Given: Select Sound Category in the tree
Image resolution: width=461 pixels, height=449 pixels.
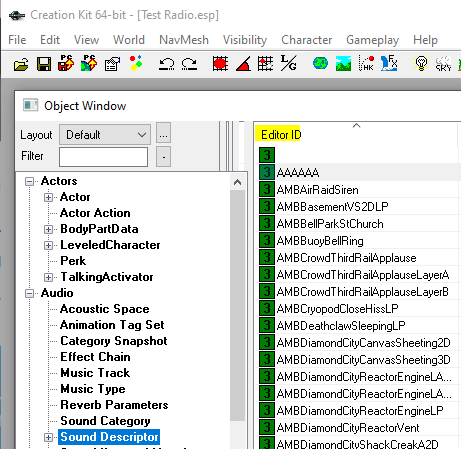Looking at the screenshot, I should click(105, 421).
